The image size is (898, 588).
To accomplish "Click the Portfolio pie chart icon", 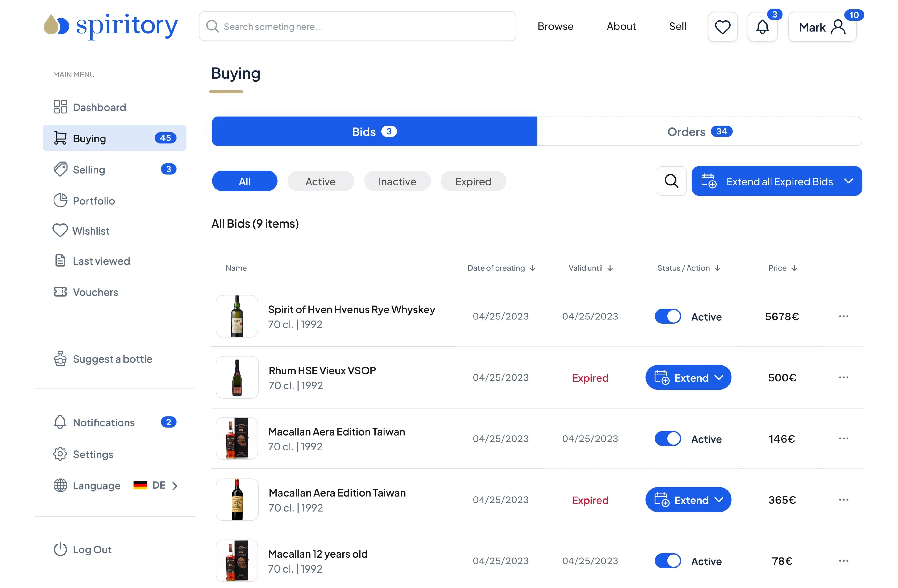I will tap(60, 200).
